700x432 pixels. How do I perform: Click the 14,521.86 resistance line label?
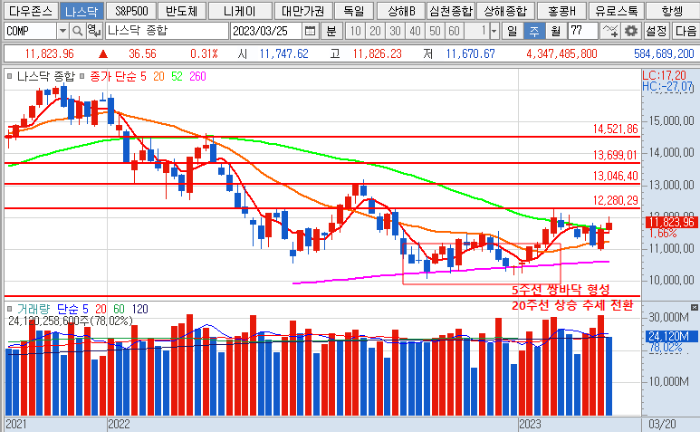[615, 129]
